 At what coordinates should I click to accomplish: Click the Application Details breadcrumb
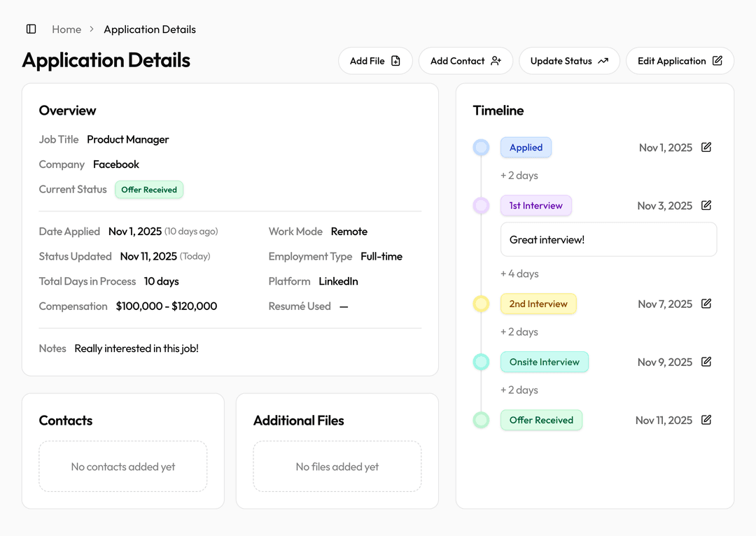click(149, 29)
